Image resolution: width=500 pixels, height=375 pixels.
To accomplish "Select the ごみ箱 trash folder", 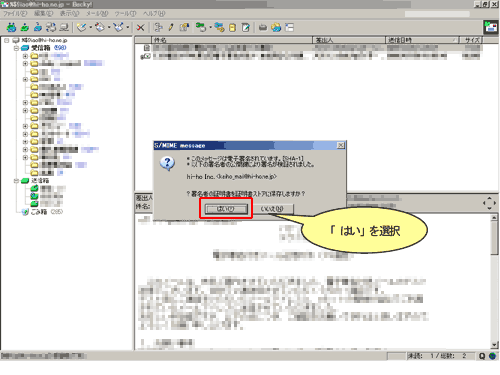I will 39,212.
